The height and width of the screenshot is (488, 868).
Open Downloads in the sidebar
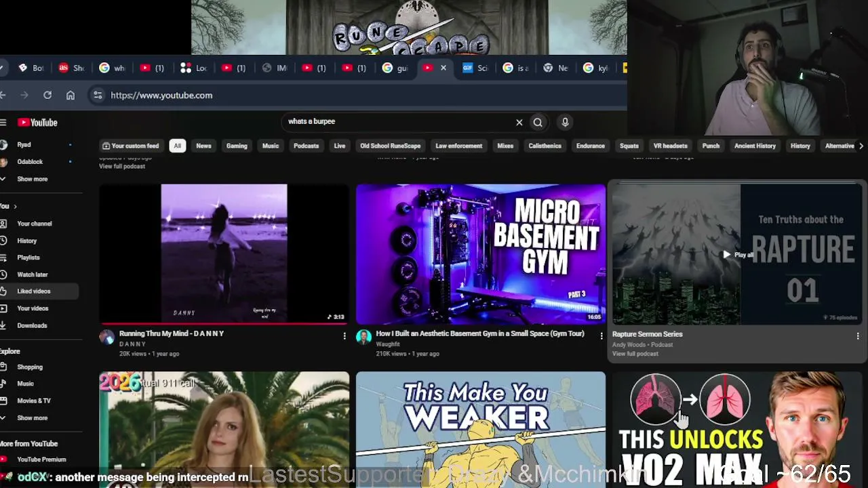pos(32,325)
